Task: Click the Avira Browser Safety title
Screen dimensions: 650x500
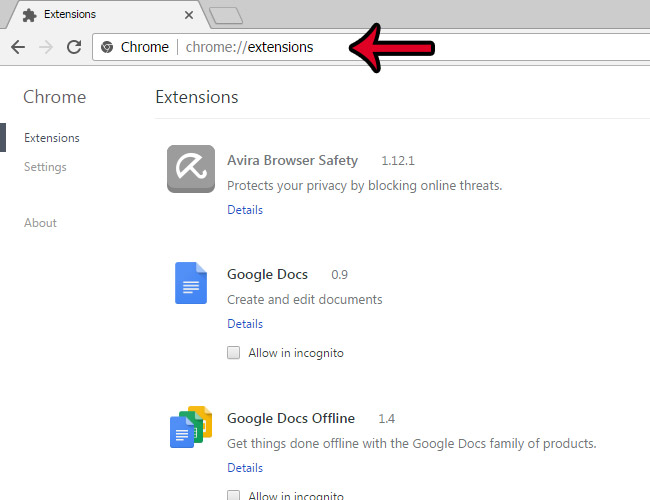Action: pos(292,160)
